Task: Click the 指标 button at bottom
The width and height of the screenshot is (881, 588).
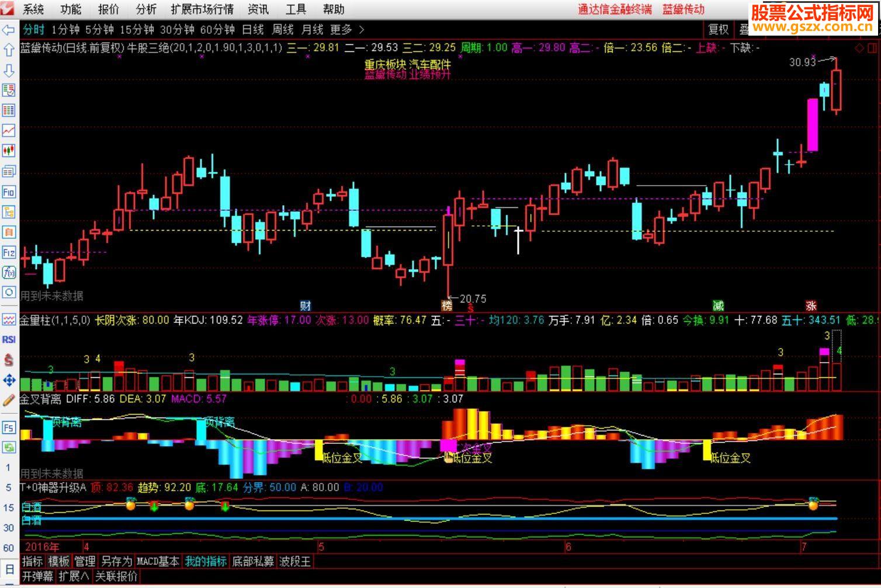Action: pos(33,562)
